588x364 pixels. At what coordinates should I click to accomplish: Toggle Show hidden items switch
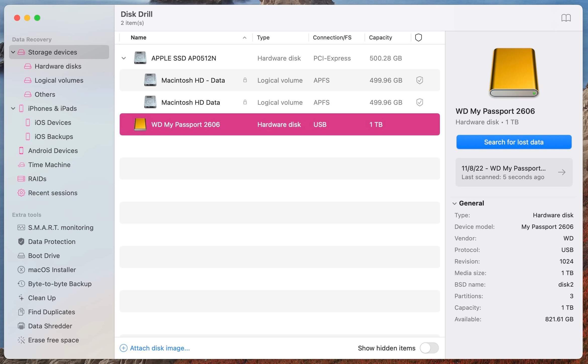click(x=429, y=348)
